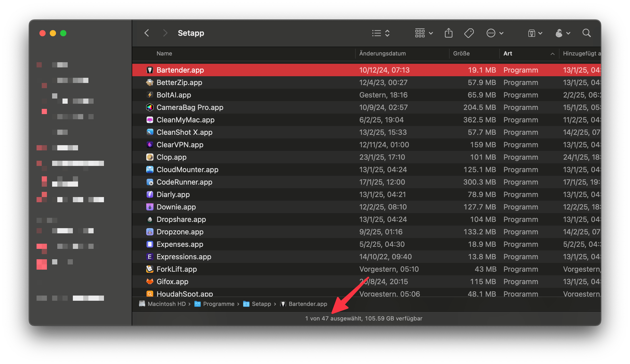Click Macintosh HD in the path bar
The width and height of the screenshot is (630, 364).
point(162,304)
